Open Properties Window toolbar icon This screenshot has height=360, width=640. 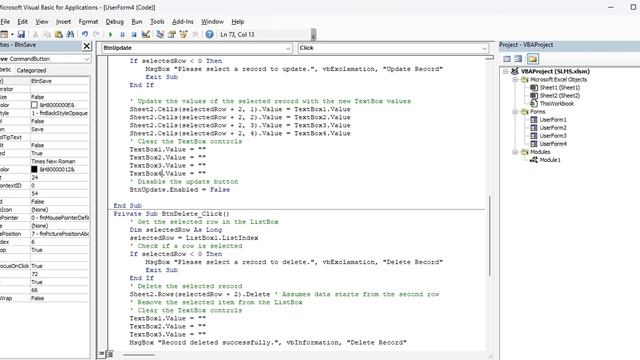[172, 35]
